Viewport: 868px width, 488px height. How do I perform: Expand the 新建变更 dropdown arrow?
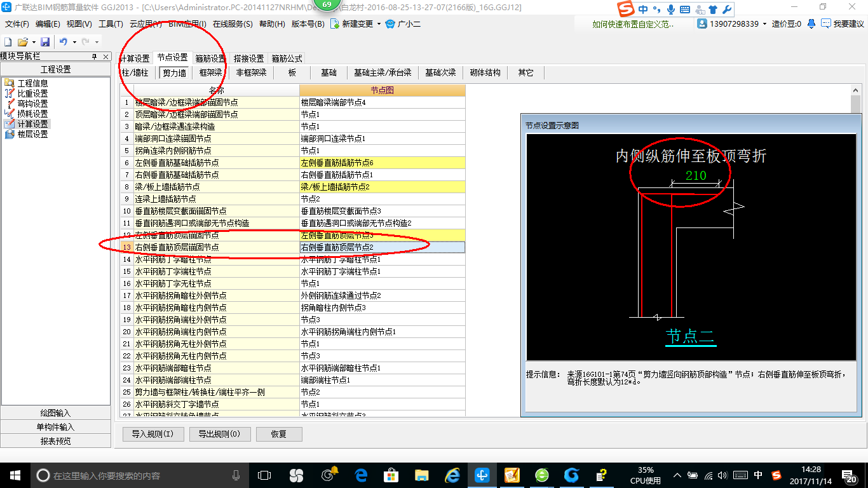click(379, 24)
